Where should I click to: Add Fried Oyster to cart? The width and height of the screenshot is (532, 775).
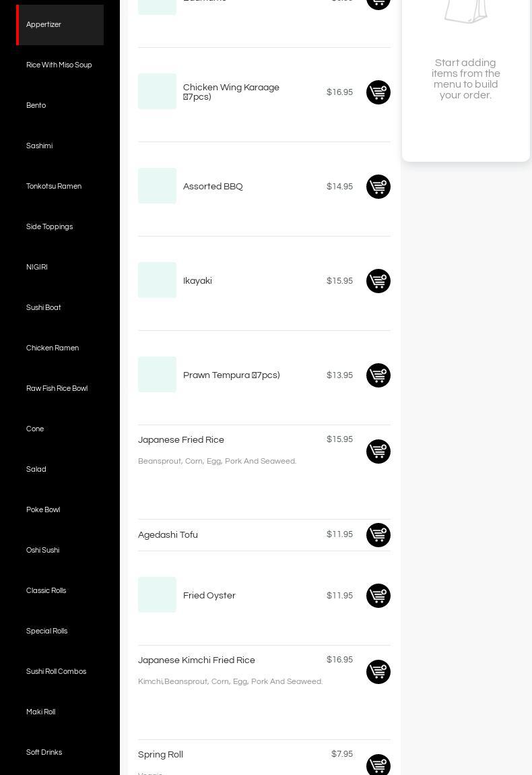click(x=378, y=596)
